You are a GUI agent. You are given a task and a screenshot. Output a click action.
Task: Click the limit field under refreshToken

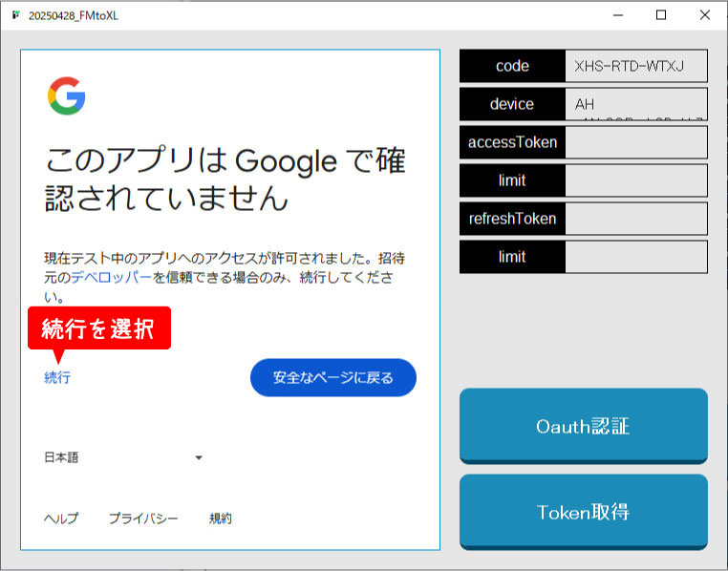[x=636, y=257]
